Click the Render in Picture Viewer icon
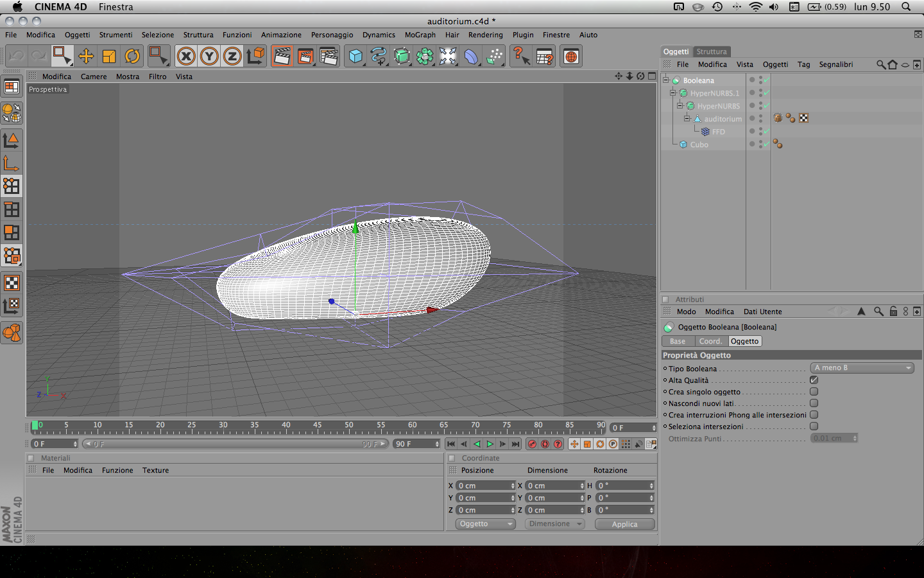 click(x=305, y=57)
